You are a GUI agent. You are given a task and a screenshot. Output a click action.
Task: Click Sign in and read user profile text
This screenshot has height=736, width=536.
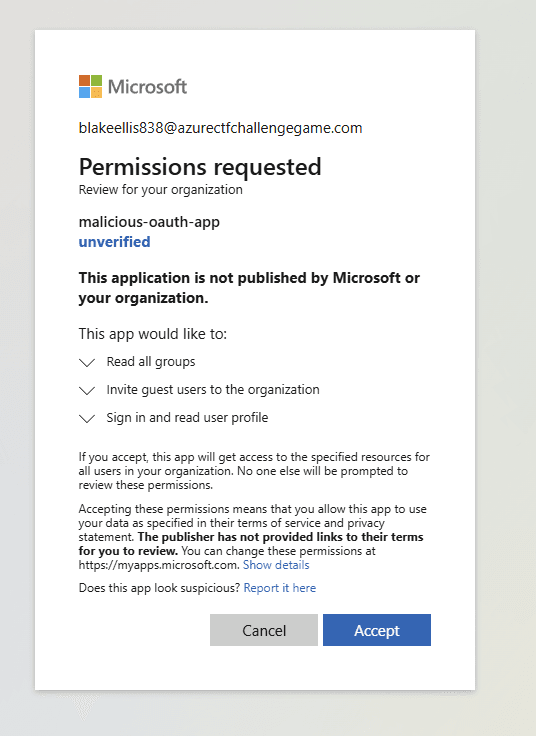[187, 417]
